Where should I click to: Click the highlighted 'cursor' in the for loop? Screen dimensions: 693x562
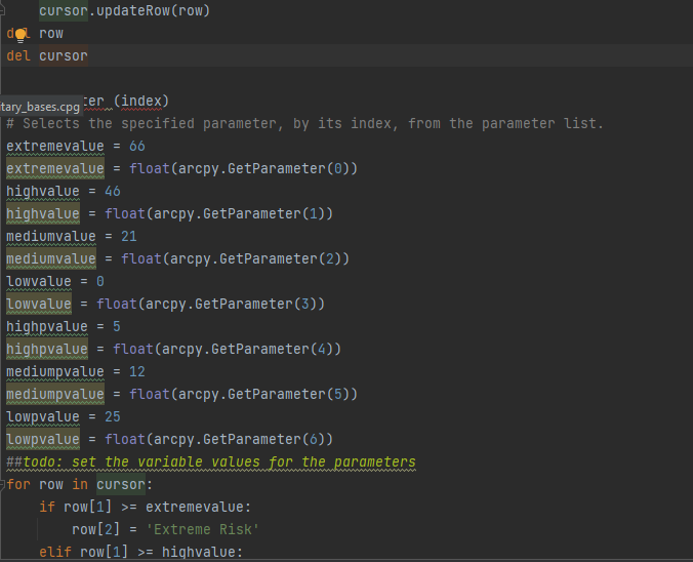coord(121,484)
